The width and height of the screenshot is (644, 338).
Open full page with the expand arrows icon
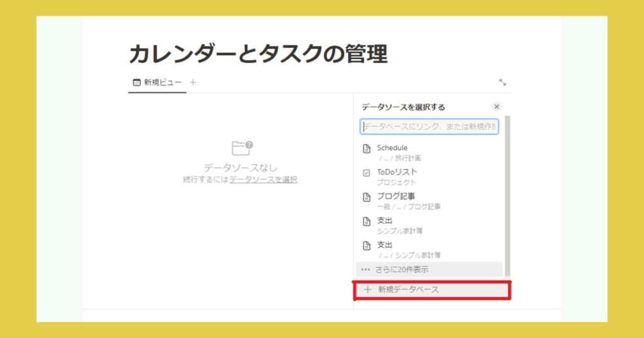[x=502, y=82]
